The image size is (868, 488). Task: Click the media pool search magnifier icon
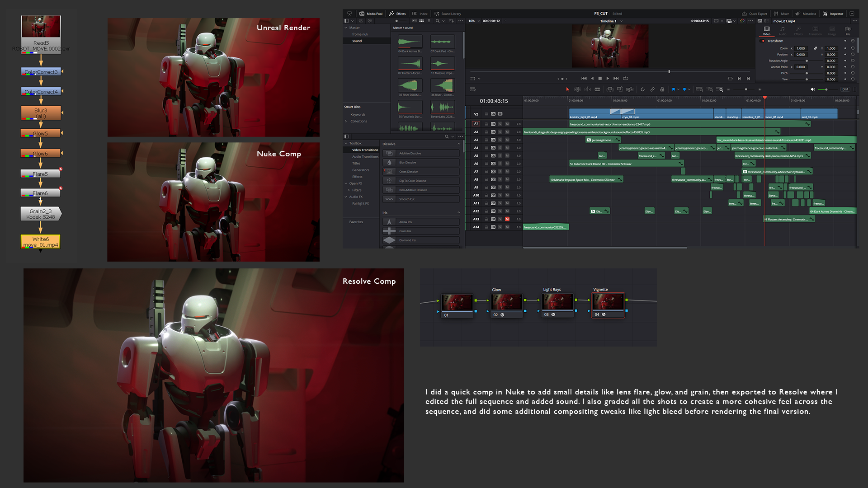[x=437, y=21]
